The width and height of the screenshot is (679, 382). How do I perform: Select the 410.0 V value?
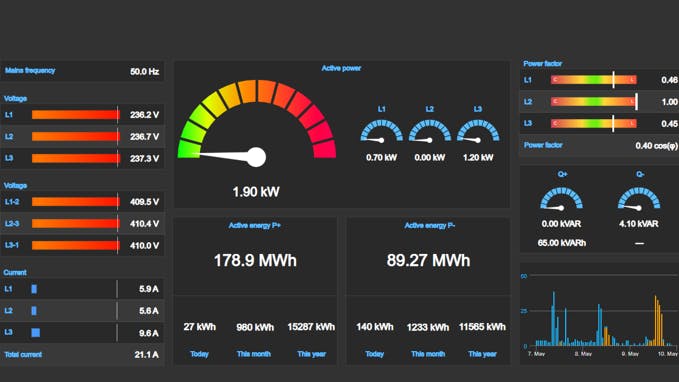(145, 246)
